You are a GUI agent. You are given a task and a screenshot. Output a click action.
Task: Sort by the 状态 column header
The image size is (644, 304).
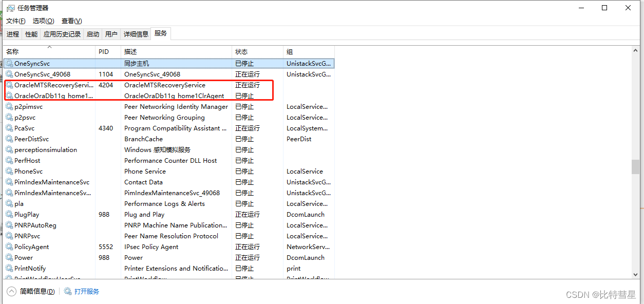coord(258,52)
